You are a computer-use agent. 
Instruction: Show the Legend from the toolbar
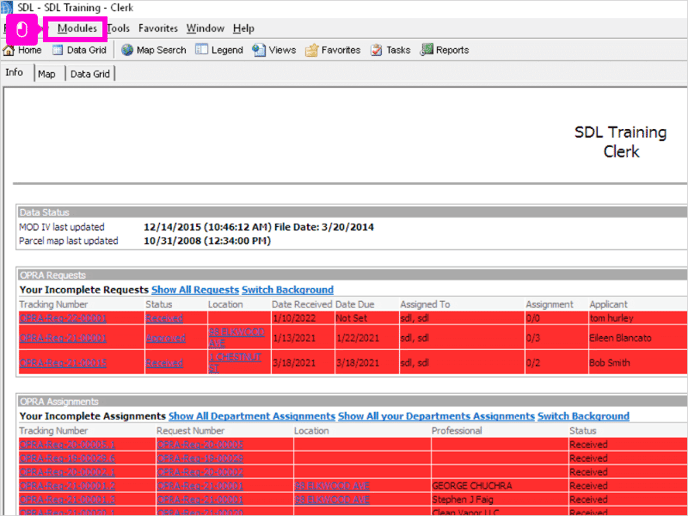(x=219, y=50)
